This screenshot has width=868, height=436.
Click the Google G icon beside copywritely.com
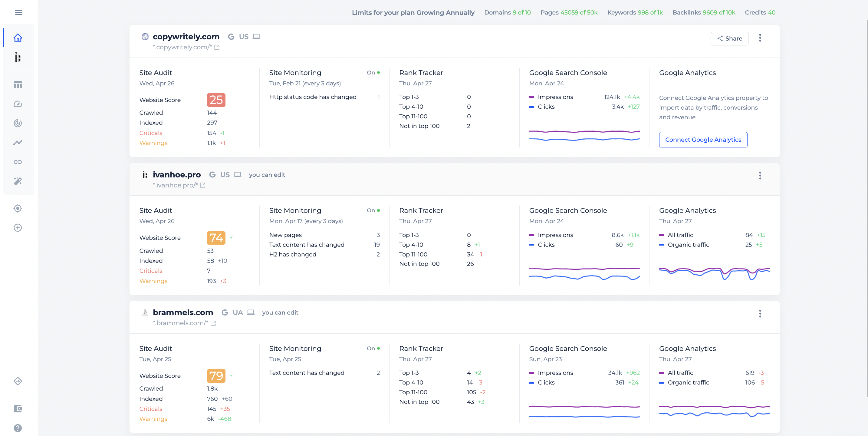pyautogui.click(x=231, y=36)
